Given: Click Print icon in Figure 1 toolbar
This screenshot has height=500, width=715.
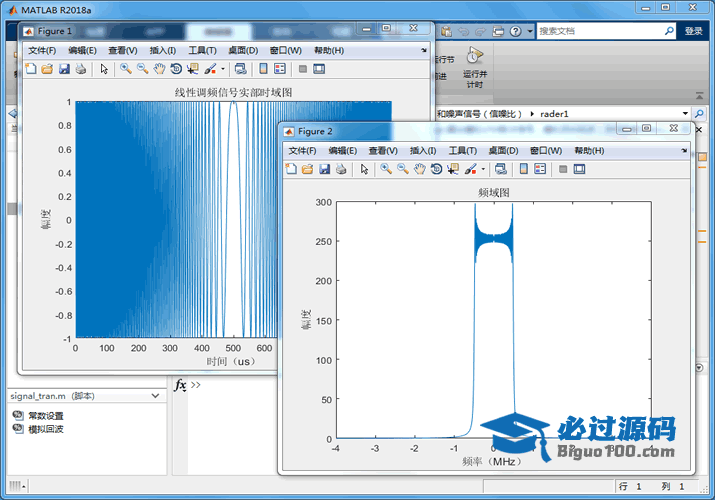Looking at the screenshot, I should pyautogui.click(x=80, y=69).
